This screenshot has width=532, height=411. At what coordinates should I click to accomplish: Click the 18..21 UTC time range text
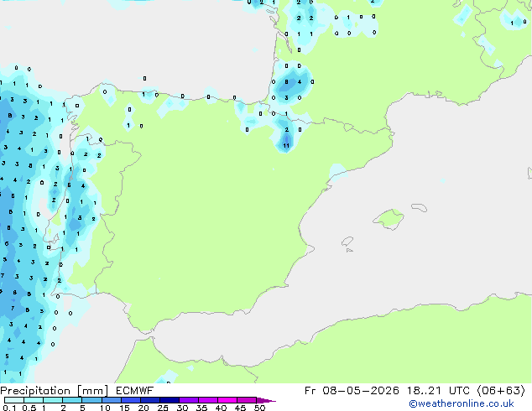438,391
